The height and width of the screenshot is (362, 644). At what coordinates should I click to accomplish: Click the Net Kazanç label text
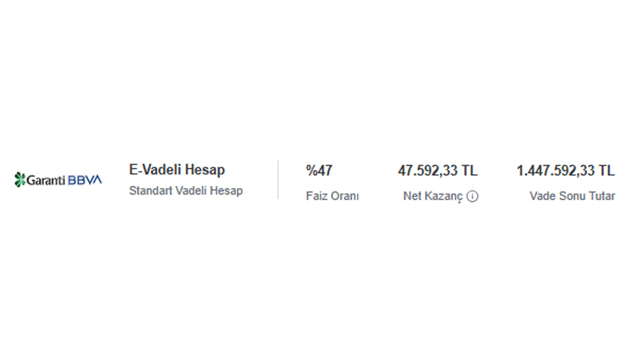click(433, 197)
